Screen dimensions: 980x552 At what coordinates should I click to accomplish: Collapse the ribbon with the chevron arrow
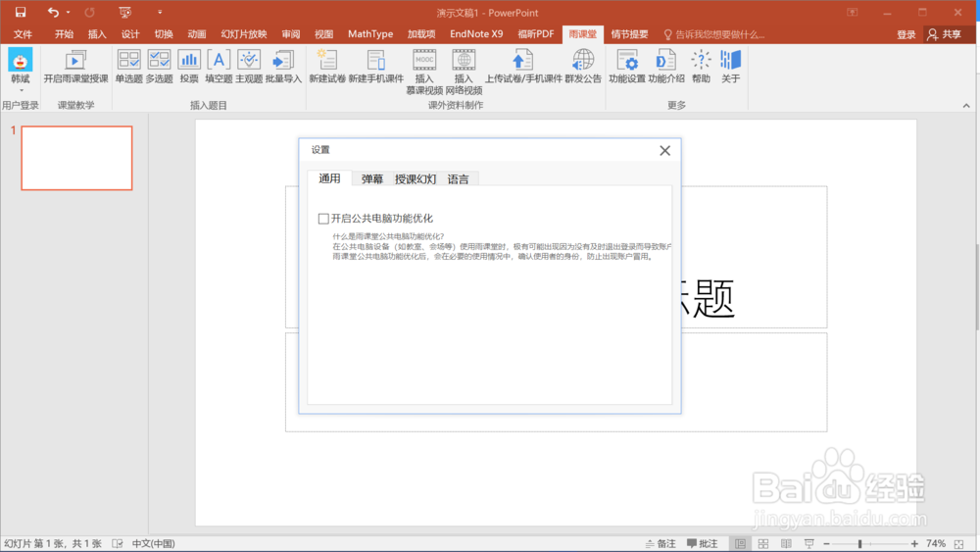966,106
